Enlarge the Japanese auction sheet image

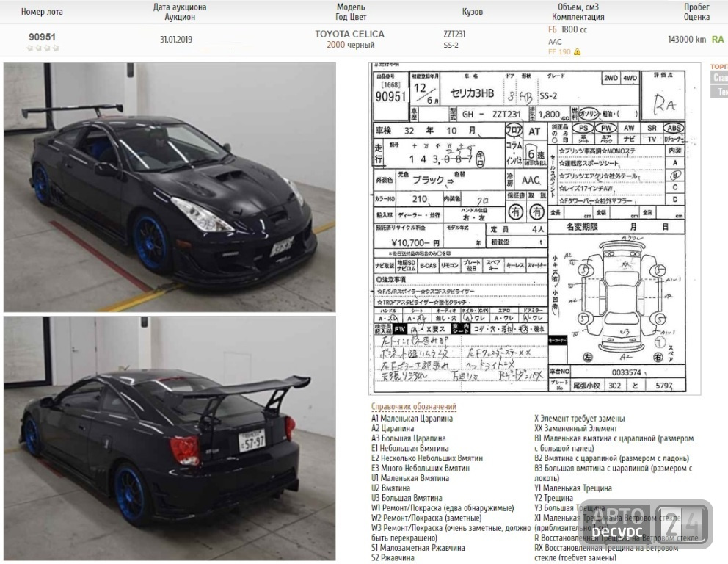tap(535, 228)
